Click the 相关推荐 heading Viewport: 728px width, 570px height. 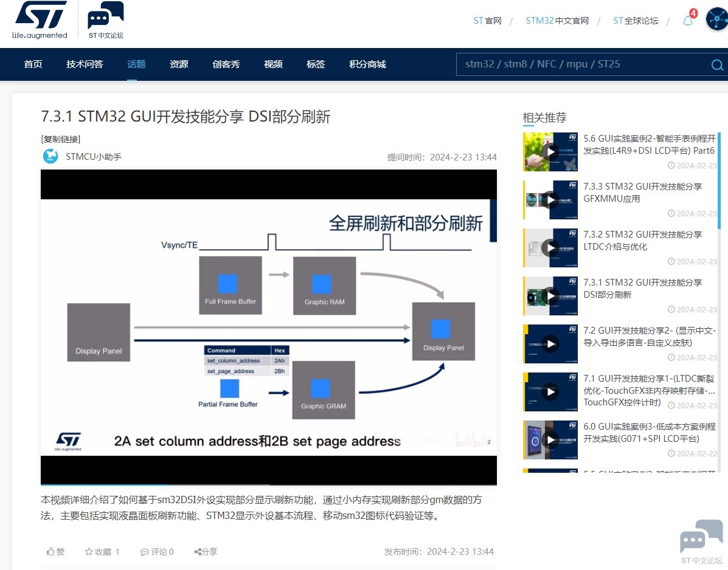point(544,118)
